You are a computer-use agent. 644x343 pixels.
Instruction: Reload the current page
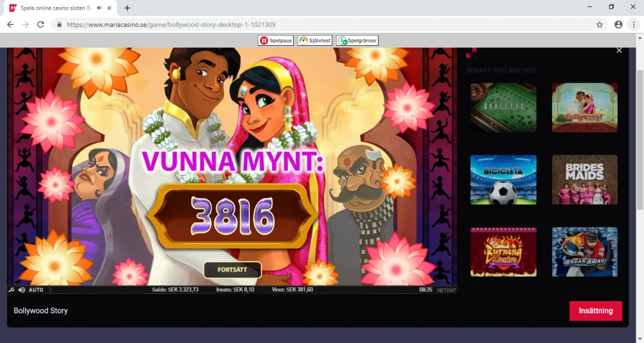tap(40, 24)
